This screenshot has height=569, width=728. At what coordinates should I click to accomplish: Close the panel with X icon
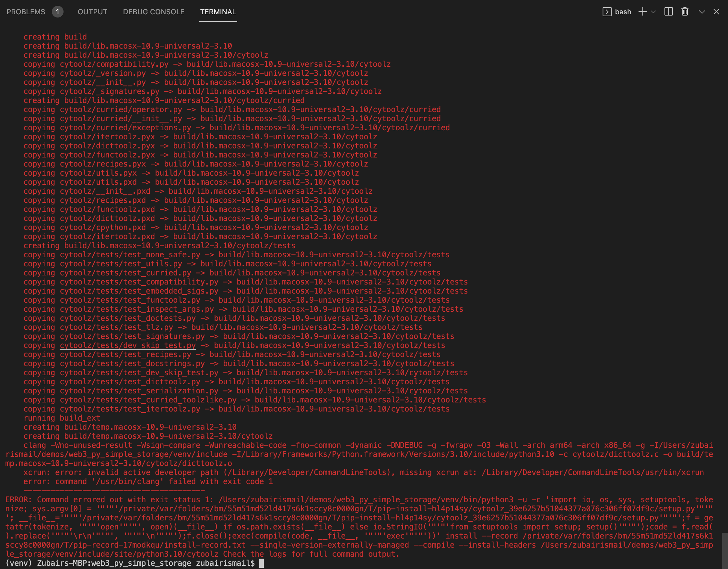pos(716,12)
